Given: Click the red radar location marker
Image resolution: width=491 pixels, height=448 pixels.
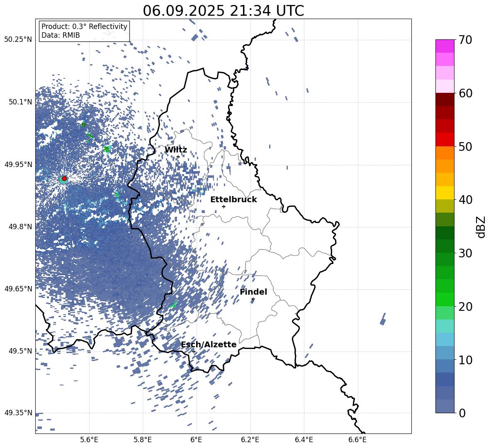Looking at the screenshot, I should (x=64, y=179).
